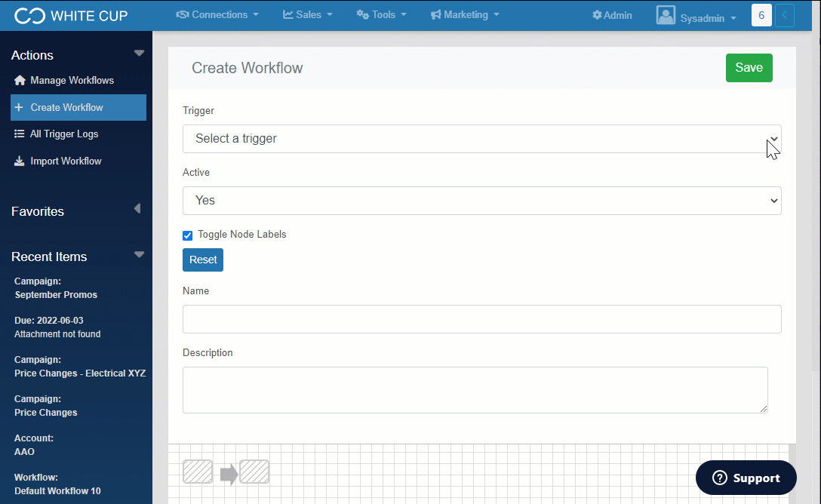Image resolution: width=821 pixels, height=504 pixels.
Task: Open the Select a trigger dropdown
Action: (481, 139)
